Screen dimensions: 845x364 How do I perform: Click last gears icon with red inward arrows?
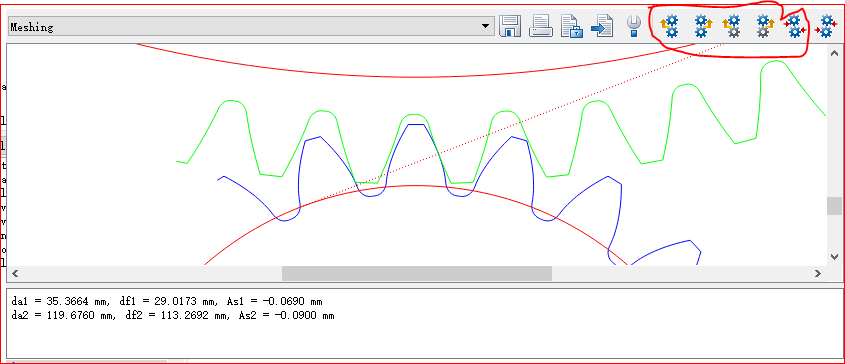point(826,26)
